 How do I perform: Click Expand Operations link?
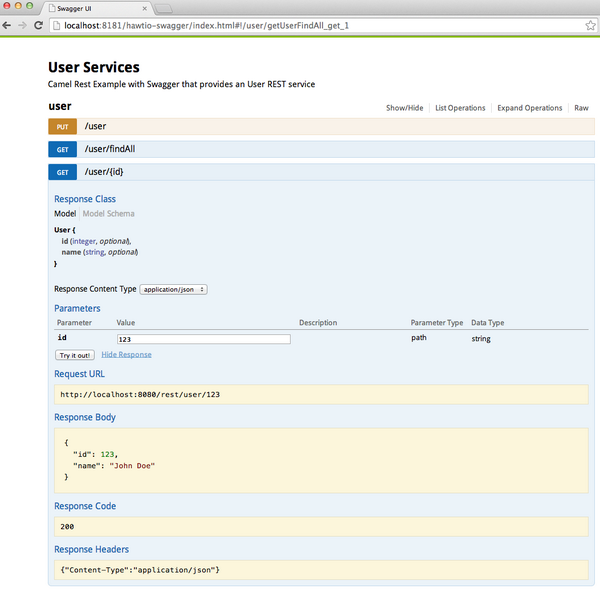coord(530,108)
